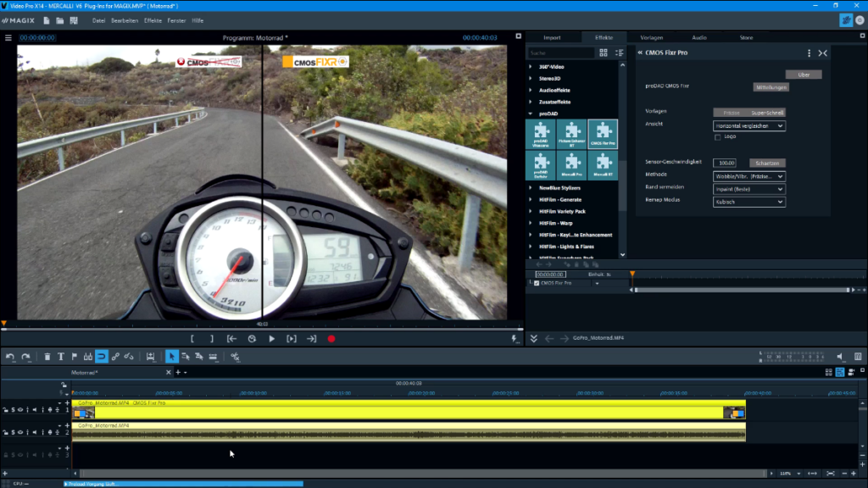Image resolution: width=868 pixels, height=488 pixels.
Task: Select the Mercalli RT plug-in tile
Action: [x=603, y=165]
